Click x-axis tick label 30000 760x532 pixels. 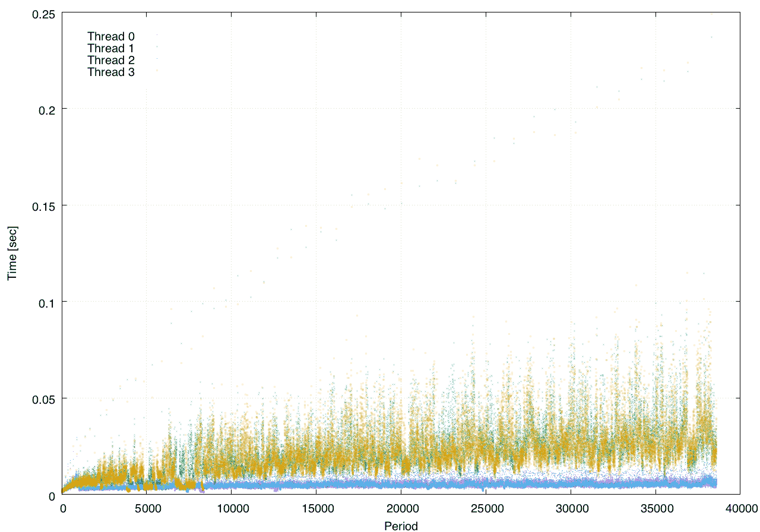click(571, 508)
